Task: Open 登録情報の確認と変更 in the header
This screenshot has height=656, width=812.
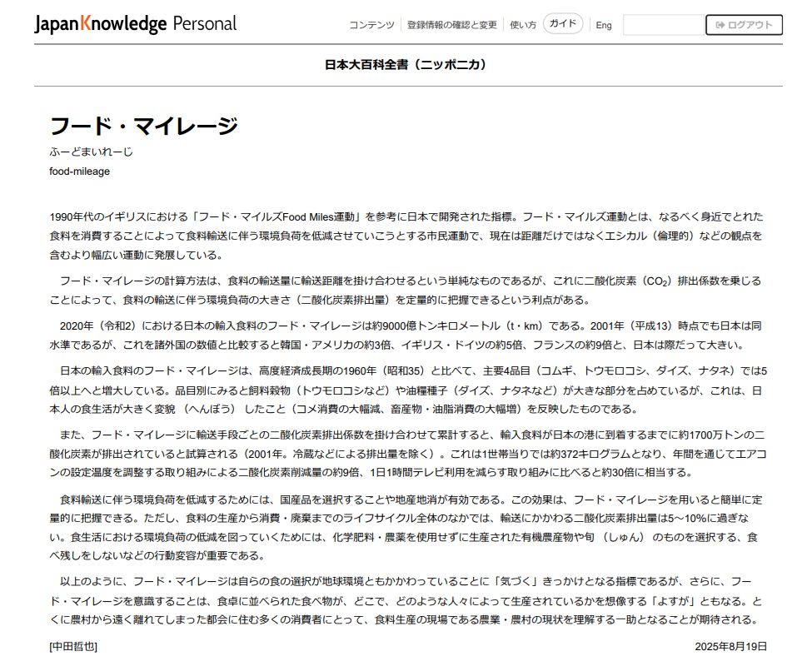Action: [x=451, y=25]
